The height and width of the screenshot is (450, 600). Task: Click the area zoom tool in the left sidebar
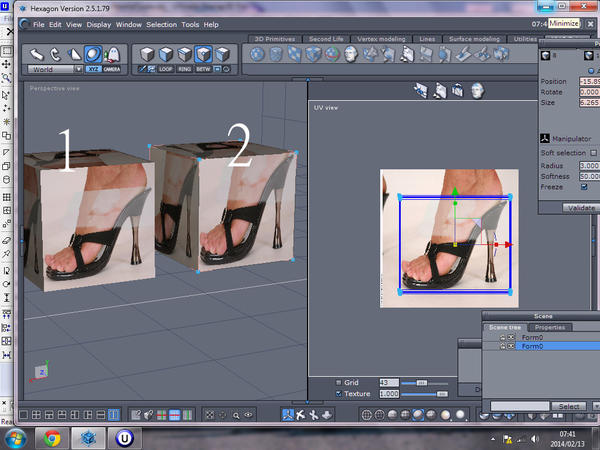coord(7,78)
